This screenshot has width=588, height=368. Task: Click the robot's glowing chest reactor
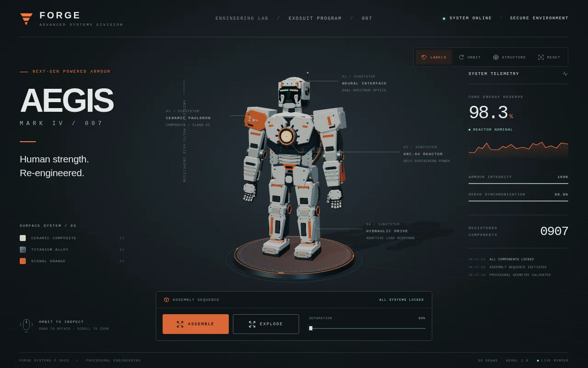(x=286, y=136)
